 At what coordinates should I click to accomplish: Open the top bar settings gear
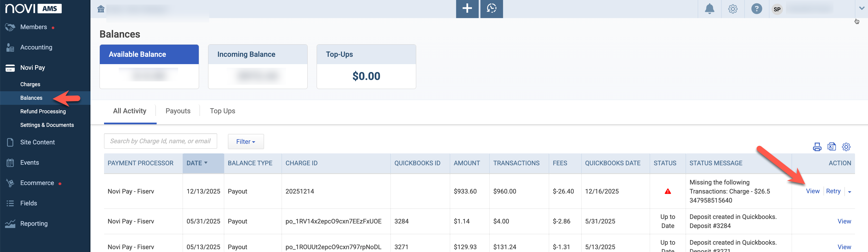pyautogui.click(x=733, y=9)
